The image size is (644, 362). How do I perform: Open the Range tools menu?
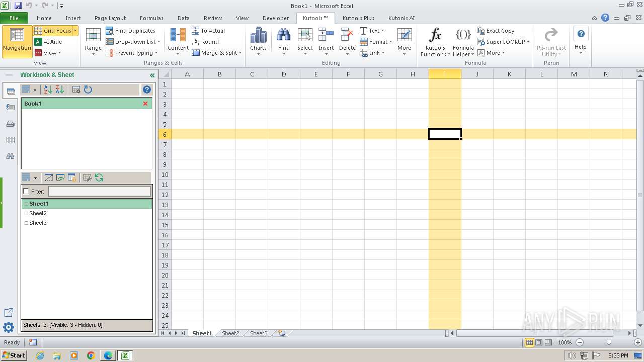93,41
